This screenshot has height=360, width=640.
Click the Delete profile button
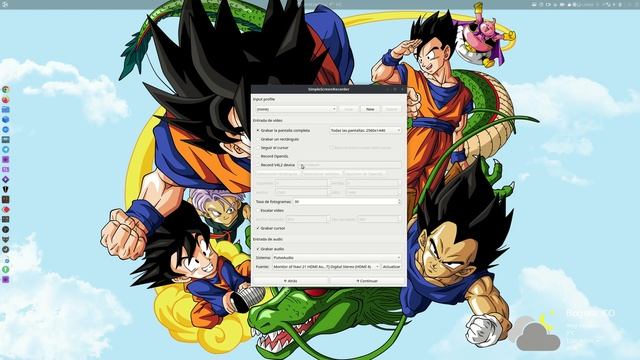click(x=391, y=109)
